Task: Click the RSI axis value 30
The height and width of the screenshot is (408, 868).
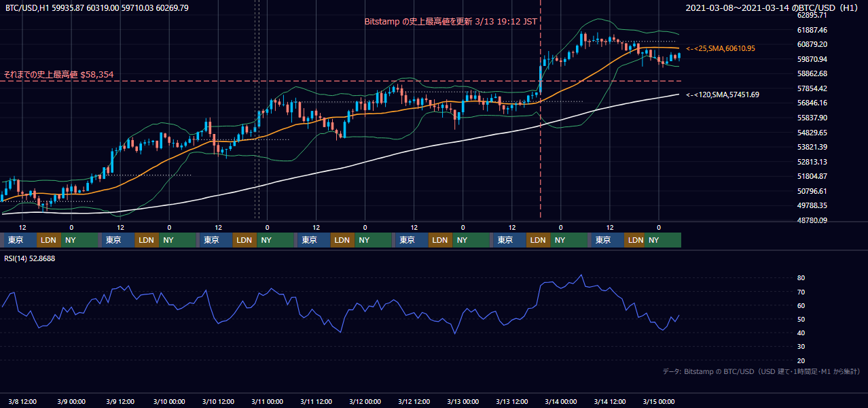Action: [801, 347]
